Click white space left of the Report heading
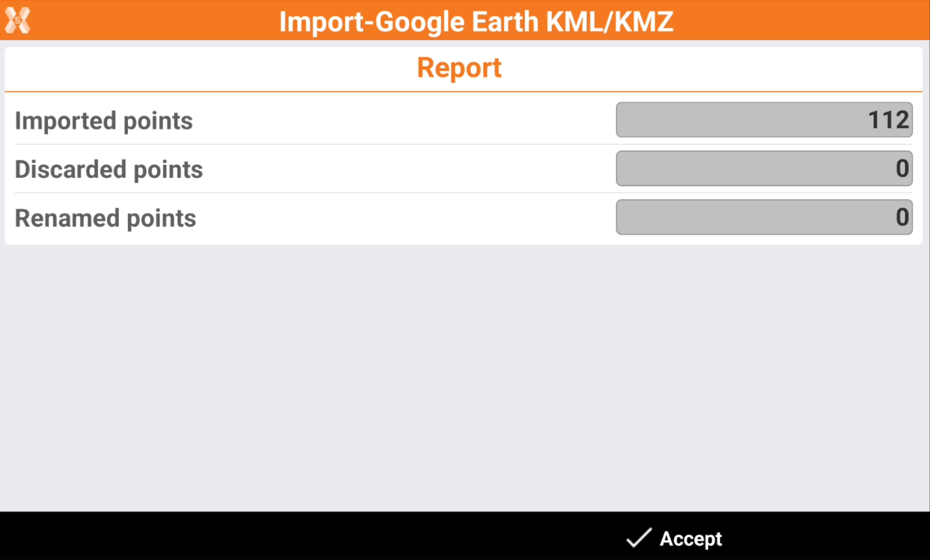930x560 pixels. [x=198, y=69]
